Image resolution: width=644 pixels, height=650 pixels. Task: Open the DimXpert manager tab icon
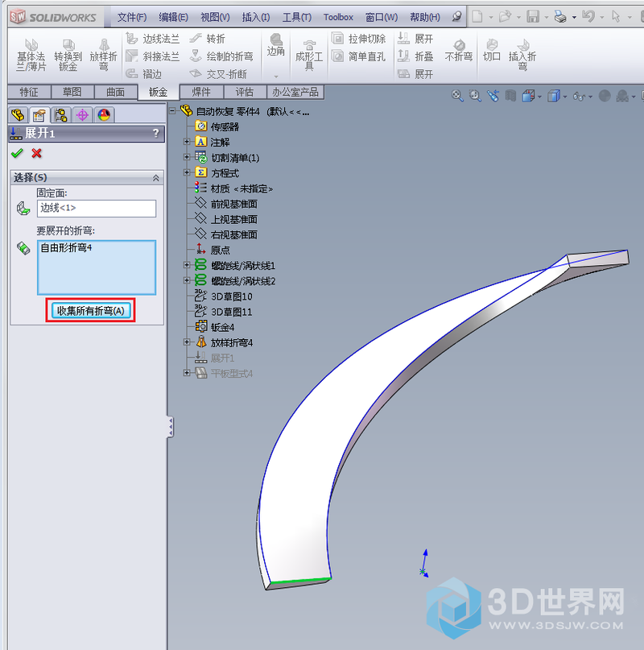click(x=82, y=114)
